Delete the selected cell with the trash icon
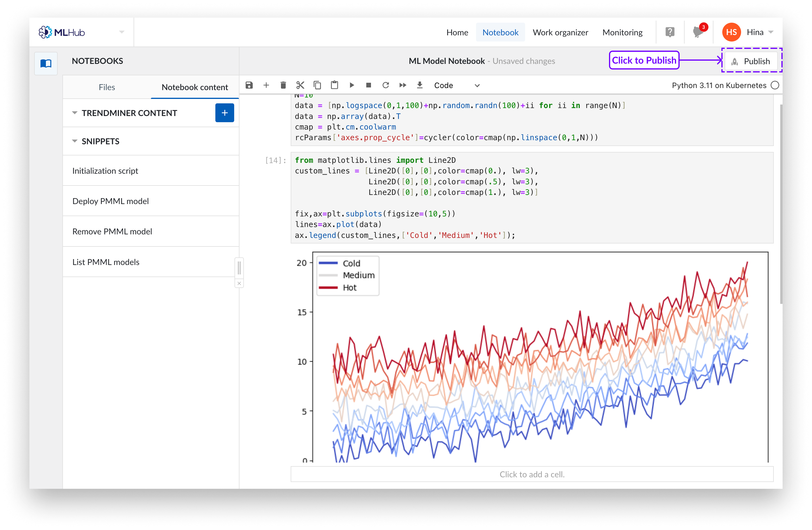The height and width of the screenshot is (530, 812). coord(283,85)
